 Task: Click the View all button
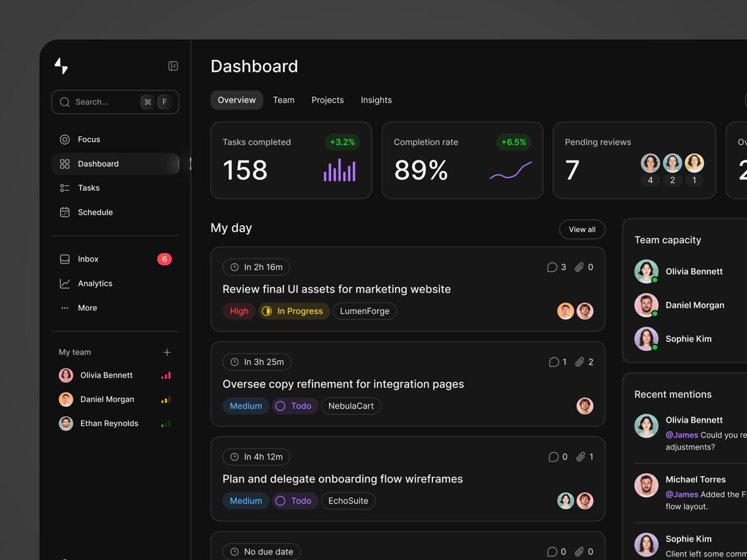(582, 229)
